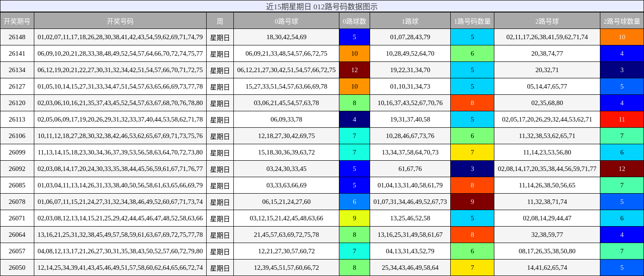
Task: Select issue number 26057
Action: [17, 251]
